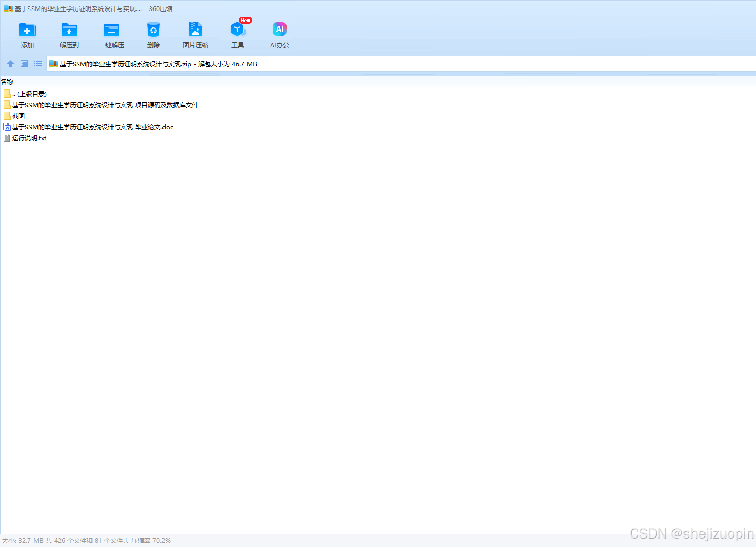Click the 360压缩 app icon in title bar
This screenshot has width=756, height=547.
click(x=8, y=9)
